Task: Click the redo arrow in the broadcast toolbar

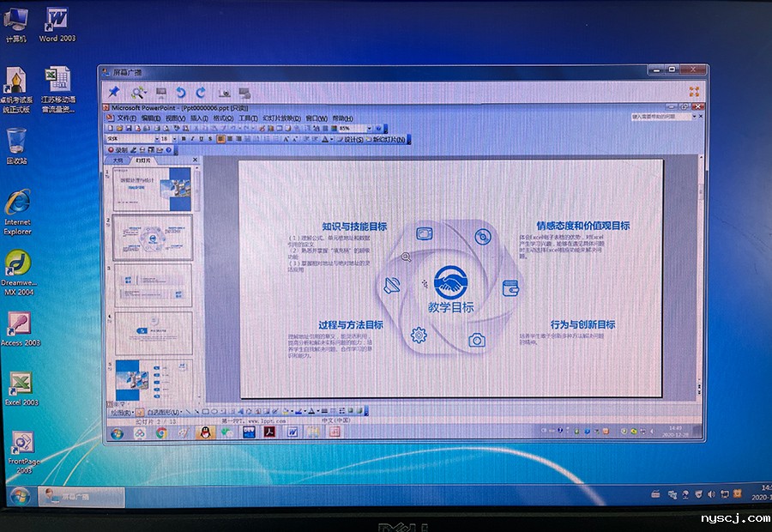Action: tap(201, 92)
